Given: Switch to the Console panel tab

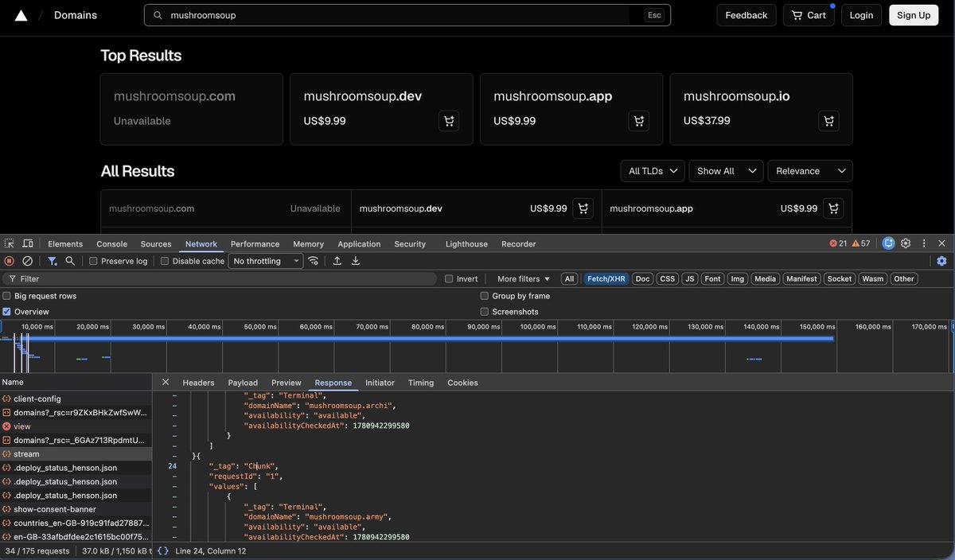Looking at the screenshot, I should 111,244.
